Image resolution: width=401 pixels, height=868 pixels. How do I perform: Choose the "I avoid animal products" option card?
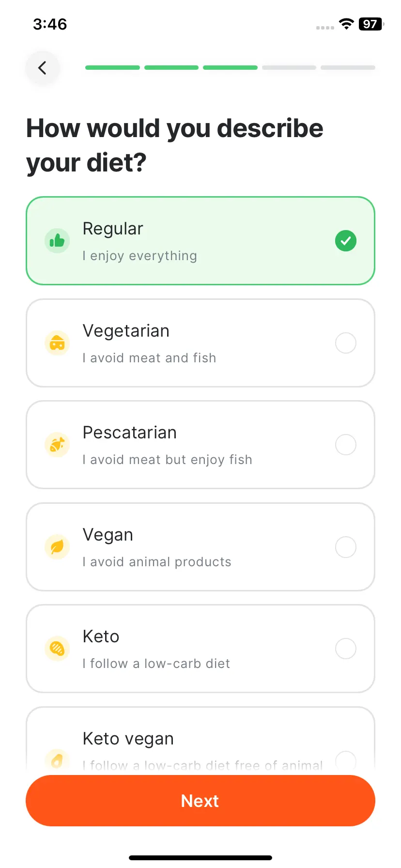[x=200, y=547]
